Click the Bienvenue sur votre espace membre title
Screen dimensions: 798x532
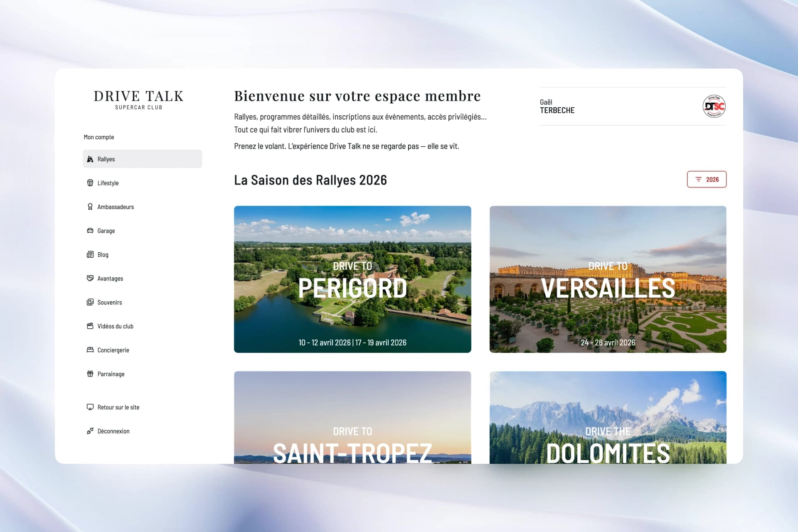357,96
